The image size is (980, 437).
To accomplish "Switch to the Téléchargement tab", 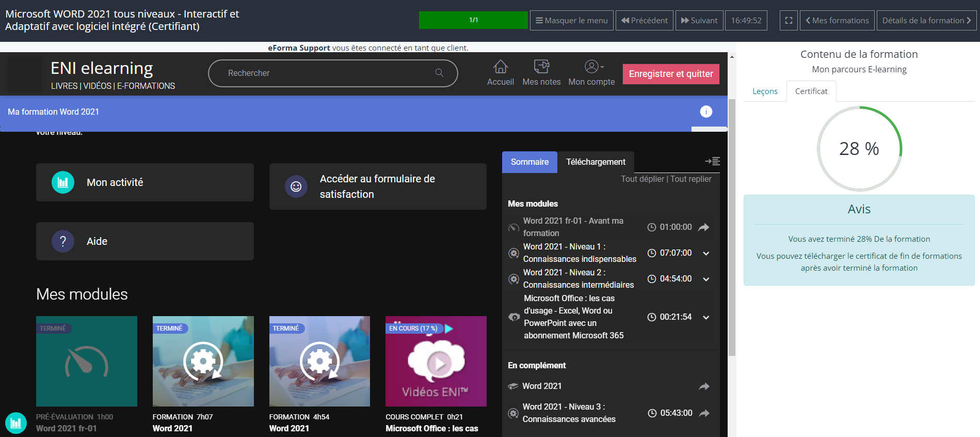I will click(596, 162).
